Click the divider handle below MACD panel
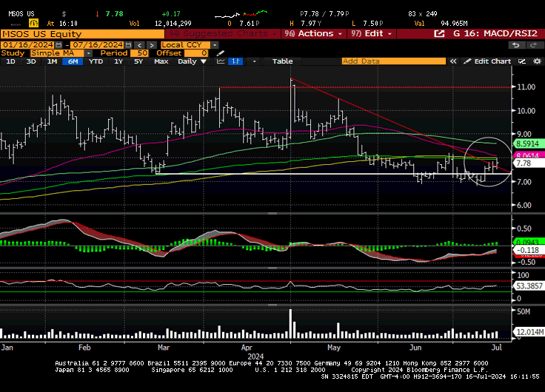 [272, 268]
